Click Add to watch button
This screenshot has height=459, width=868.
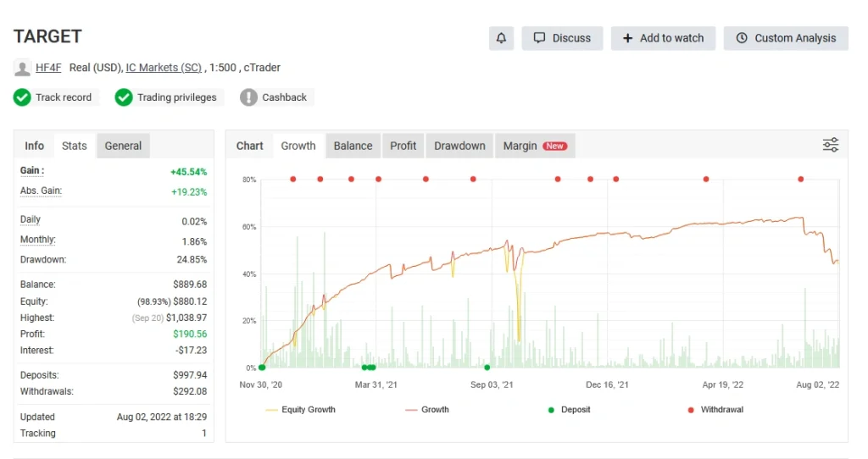pyautogui.click(x=663, y=38)
